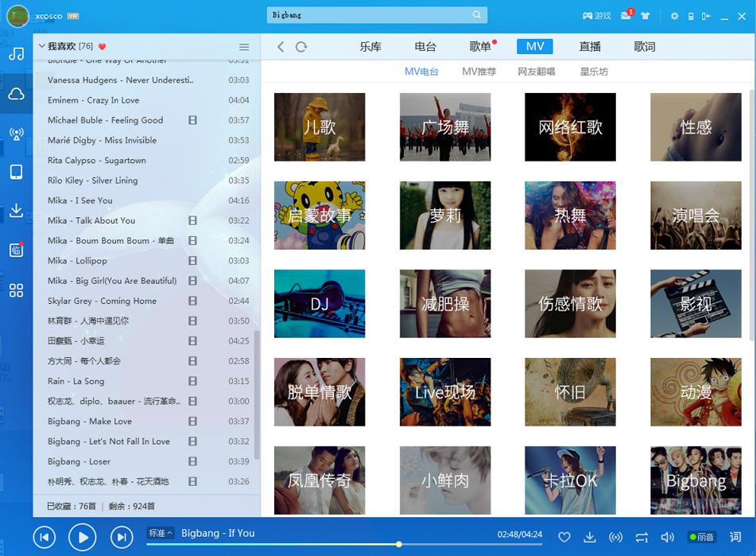Open the playlist hamburger menu
Screen dimensions: 756x556
click(x=244, y=47)
